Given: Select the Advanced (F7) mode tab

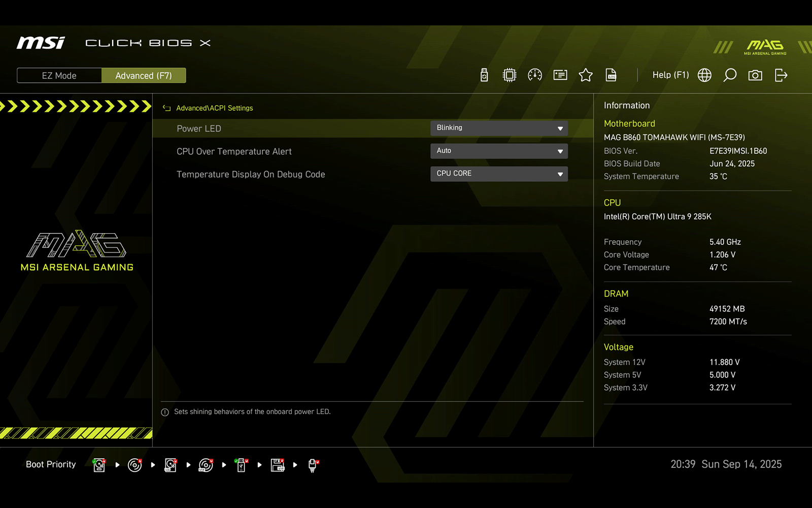Looking at the screenshot, I should point(144,76).
